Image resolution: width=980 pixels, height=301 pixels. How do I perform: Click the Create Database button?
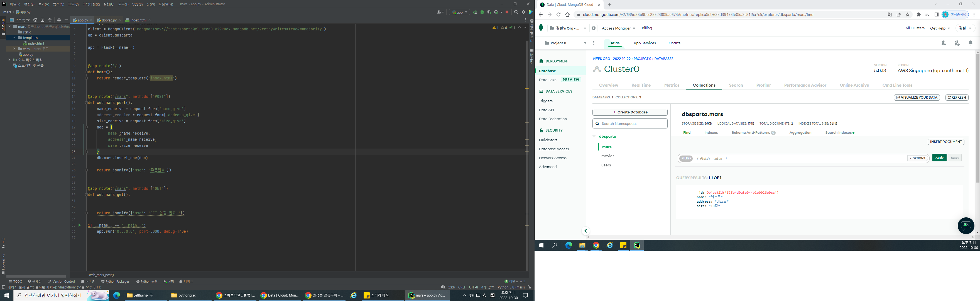(x=629, y=112)
